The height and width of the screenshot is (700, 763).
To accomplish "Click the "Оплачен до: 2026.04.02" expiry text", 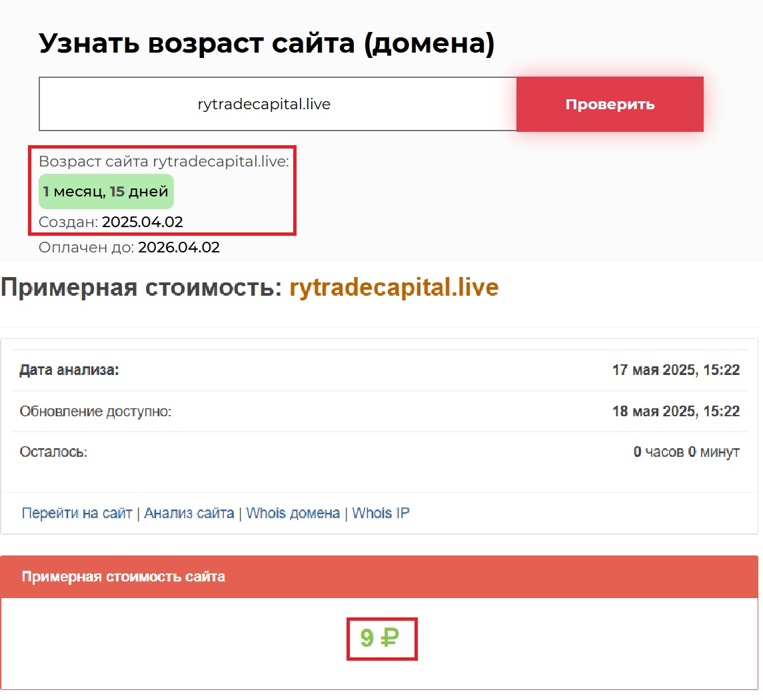I will coord(129,248).
